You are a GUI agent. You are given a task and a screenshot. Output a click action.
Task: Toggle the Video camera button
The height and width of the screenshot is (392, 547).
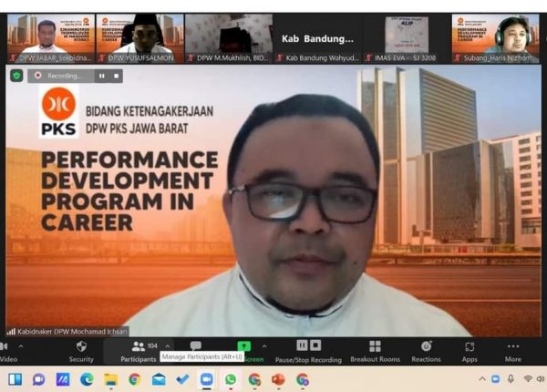click(x=7, y=352)
